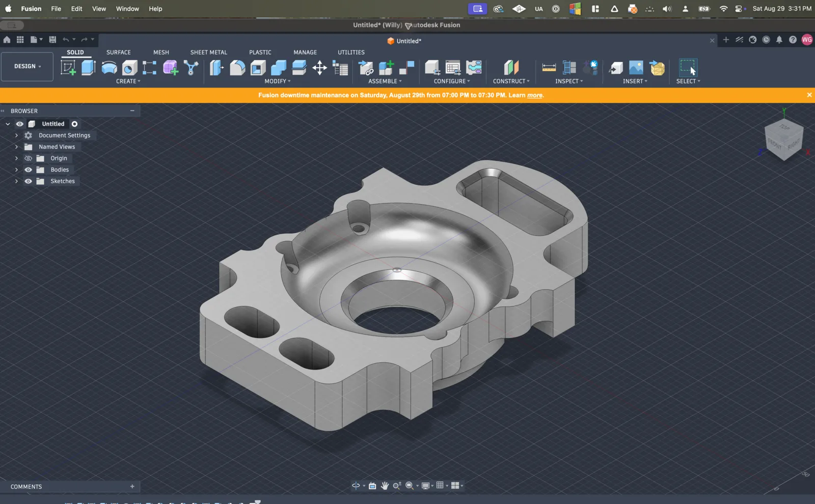Select the Insert Mesh tool
Image resolution: width=815 pixels, height=504 pixels.
(657, 67)
